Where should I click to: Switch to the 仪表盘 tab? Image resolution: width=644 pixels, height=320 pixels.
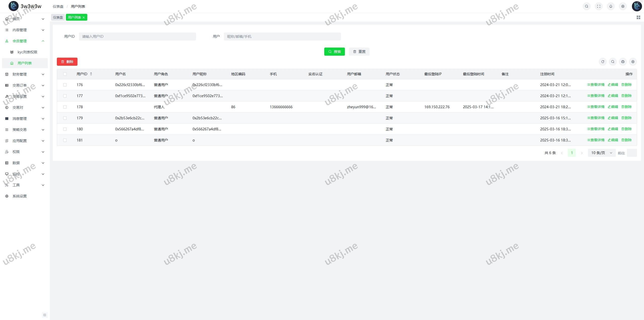[x=58, y=17]
